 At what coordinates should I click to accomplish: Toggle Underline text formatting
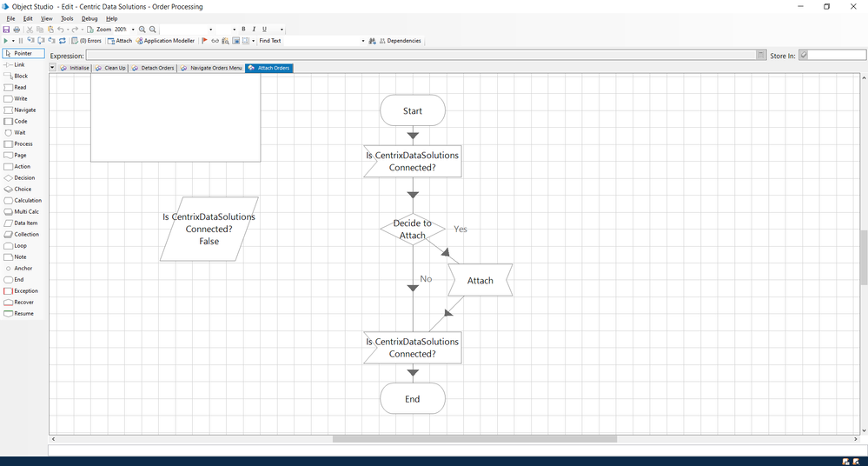coord(264,30)
